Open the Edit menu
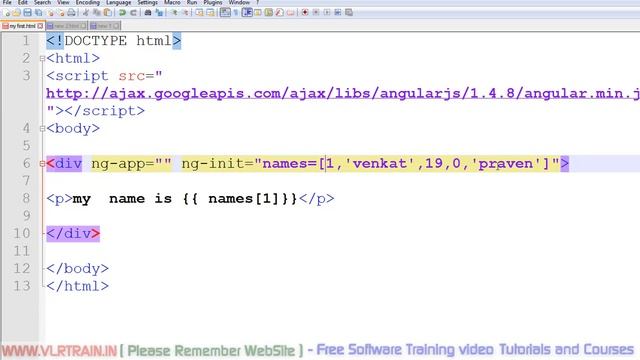This screenshot has height=360, width=640. tap(22, 2)
